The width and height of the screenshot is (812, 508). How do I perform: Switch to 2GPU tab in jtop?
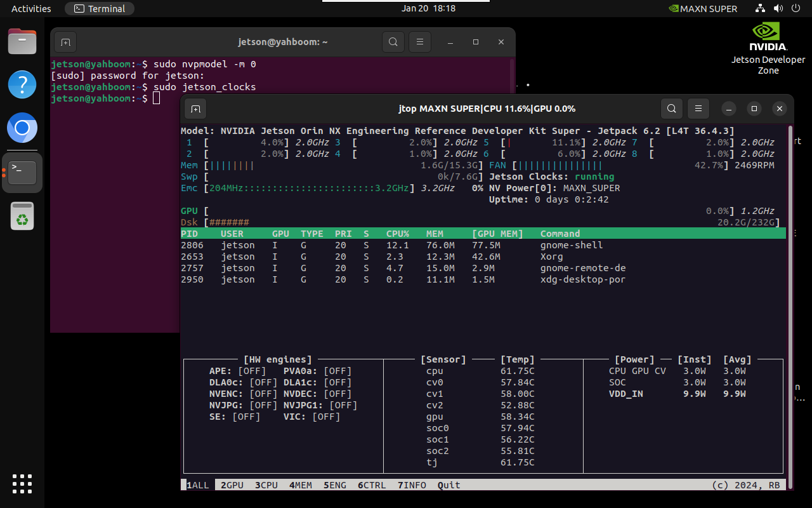pos(232,485)
